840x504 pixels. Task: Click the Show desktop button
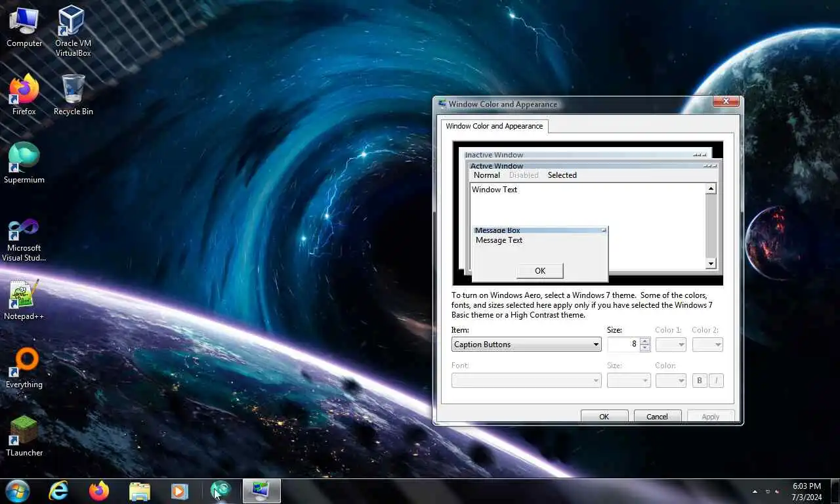(835, 492)
